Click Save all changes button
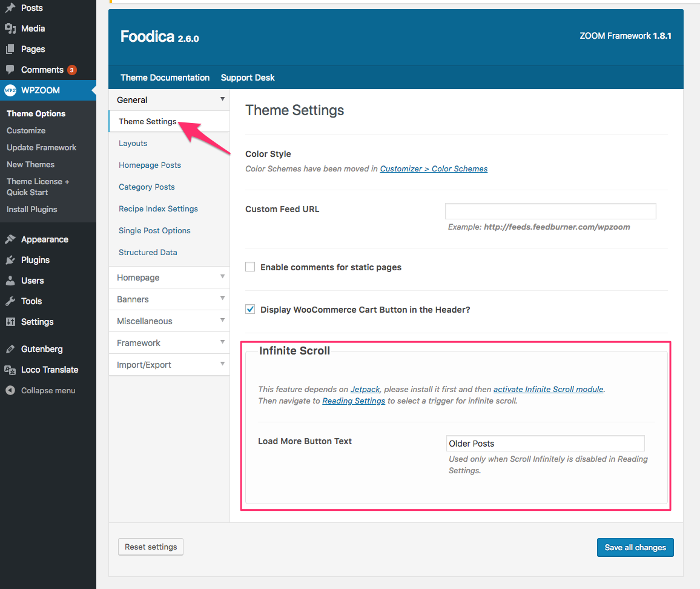 [635, 547]
